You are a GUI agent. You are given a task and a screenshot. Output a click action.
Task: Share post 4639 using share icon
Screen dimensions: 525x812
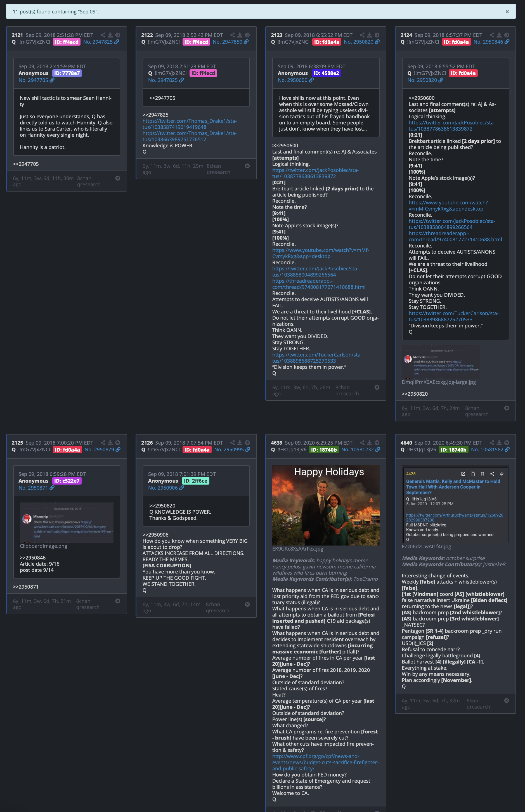coord(362,443)
